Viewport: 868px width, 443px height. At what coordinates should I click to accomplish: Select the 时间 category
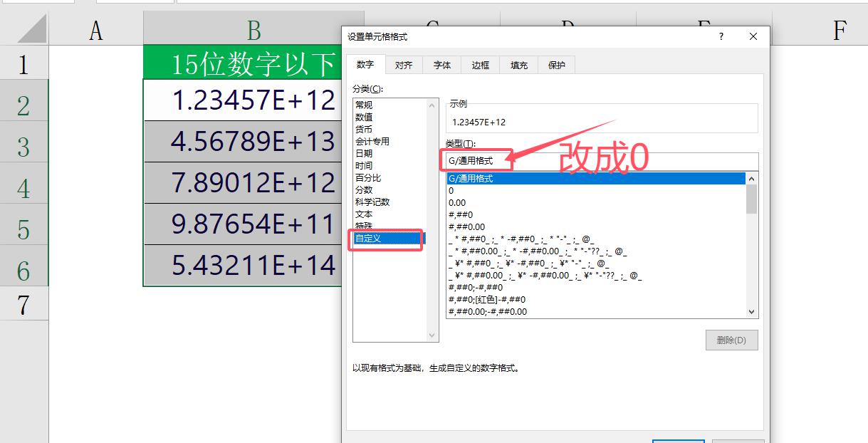click(389, 165)
